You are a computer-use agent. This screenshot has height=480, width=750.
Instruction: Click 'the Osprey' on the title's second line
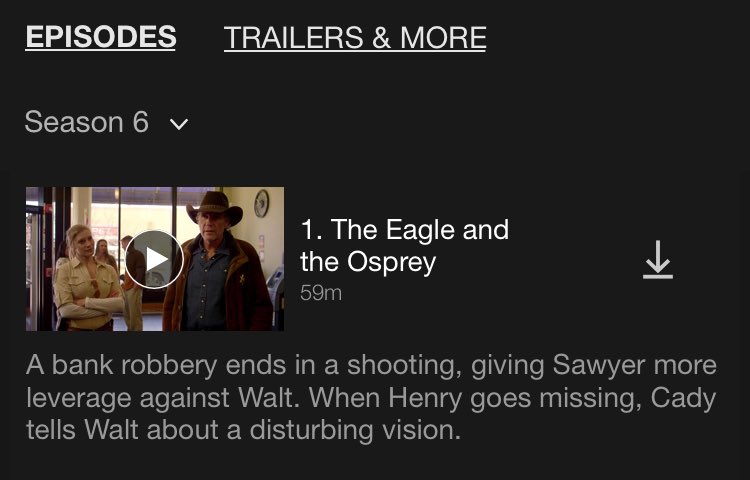(x=368, y=262)
